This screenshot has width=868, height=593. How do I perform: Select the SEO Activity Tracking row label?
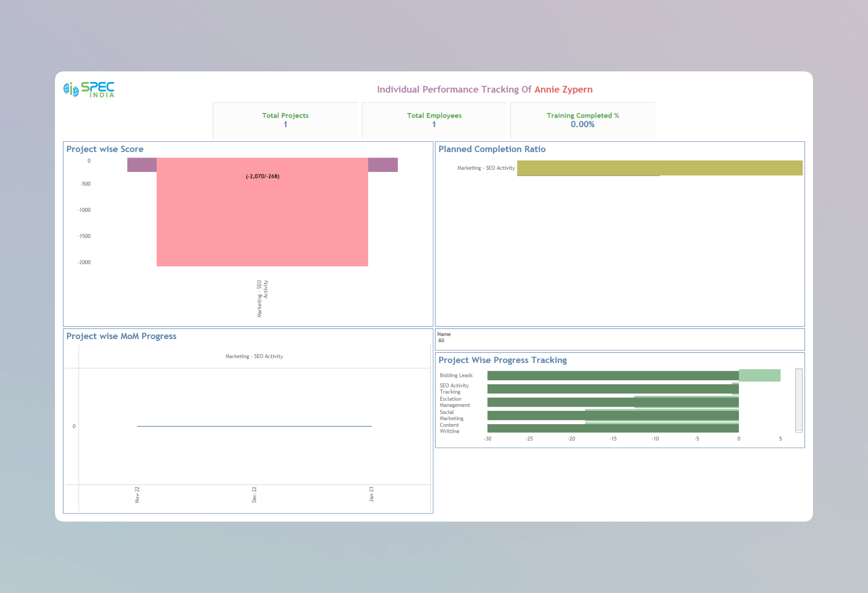click(x=454, y=388)
